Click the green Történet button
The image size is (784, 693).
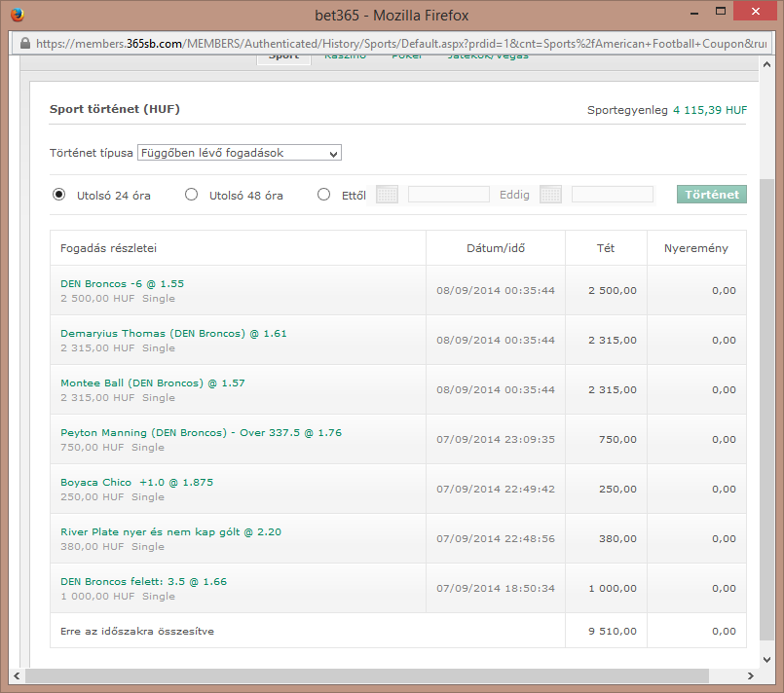(712, 195)
